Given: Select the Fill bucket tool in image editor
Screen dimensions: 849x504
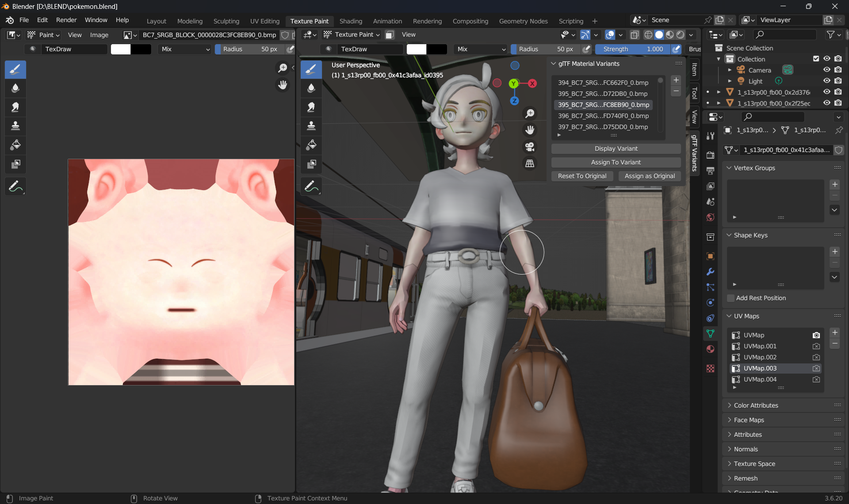Looking at the screenshot, I should 15,145.
